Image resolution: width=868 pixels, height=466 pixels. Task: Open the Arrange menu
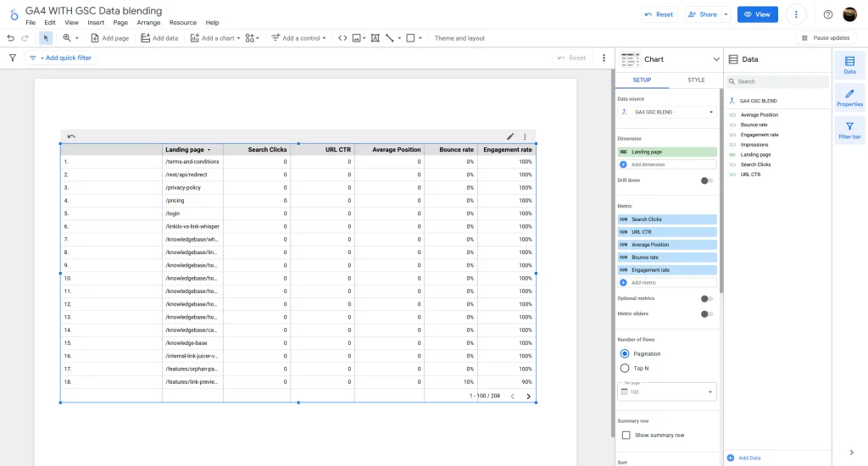click(148, 23)
